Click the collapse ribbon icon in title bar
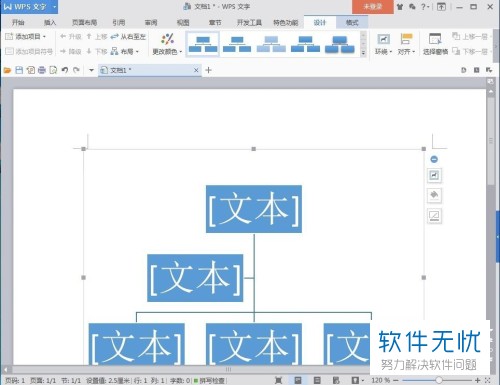The height and width of the screenshot is (385, 500). pos(441,7)
